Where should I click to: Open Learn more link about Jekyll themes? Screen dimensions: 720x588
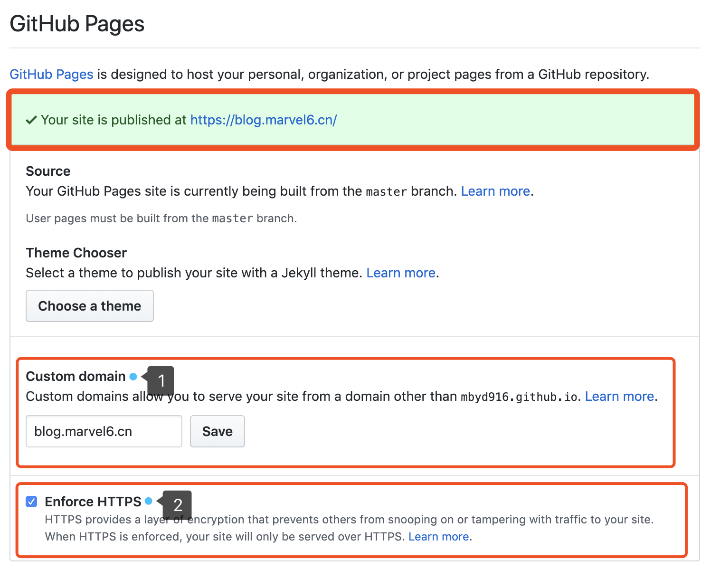pyautogui.click(x=401, y=273)
